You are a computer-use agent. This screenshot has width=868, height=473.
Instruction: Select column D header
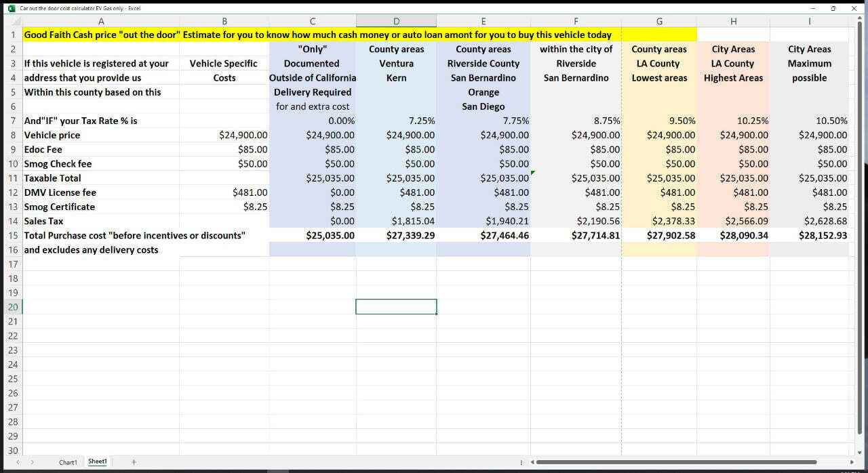[396, 22]
